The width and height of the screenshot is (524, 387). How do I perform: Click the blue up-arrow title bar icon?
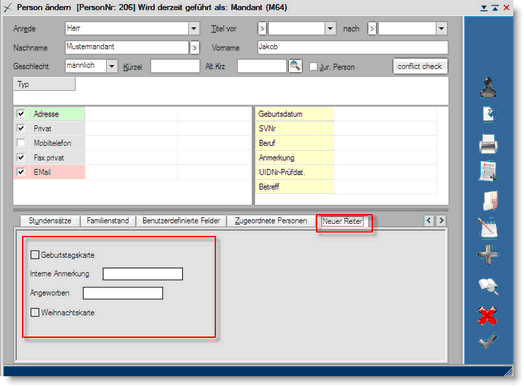[495, 8]
